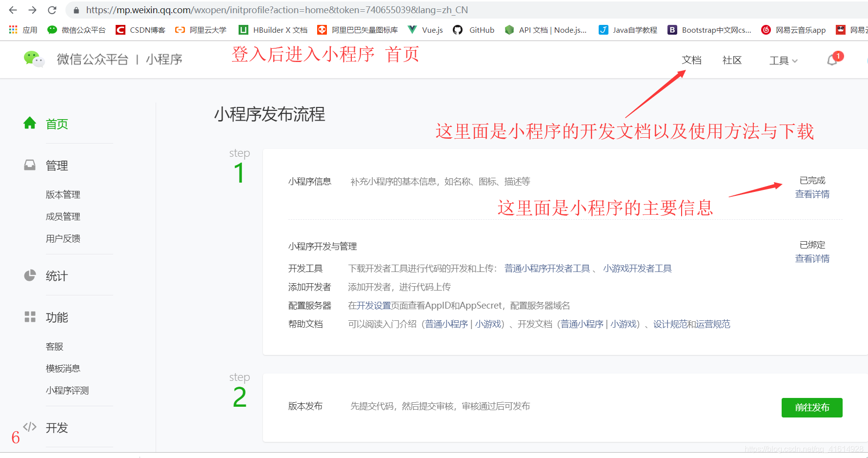Open 普通小程序开发者工具 link

tap(547, 269)
